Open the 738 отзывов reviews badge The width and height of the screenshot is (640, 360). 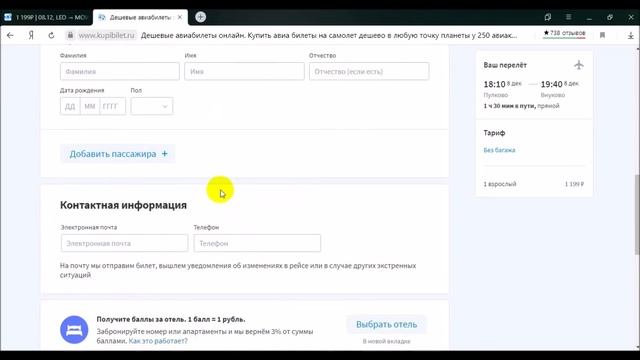click(x=564, y=33)
